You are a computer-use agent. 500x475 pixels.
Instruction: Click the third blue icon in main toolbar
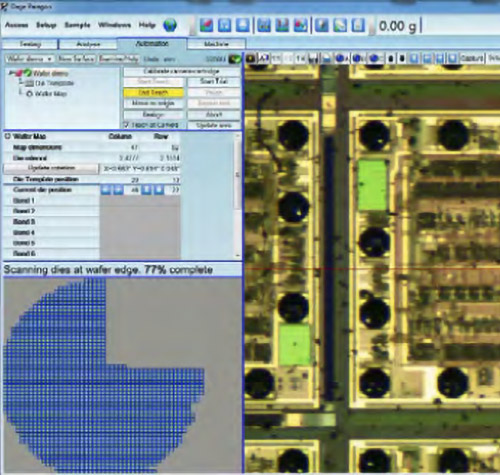click(x=242, y=25)
